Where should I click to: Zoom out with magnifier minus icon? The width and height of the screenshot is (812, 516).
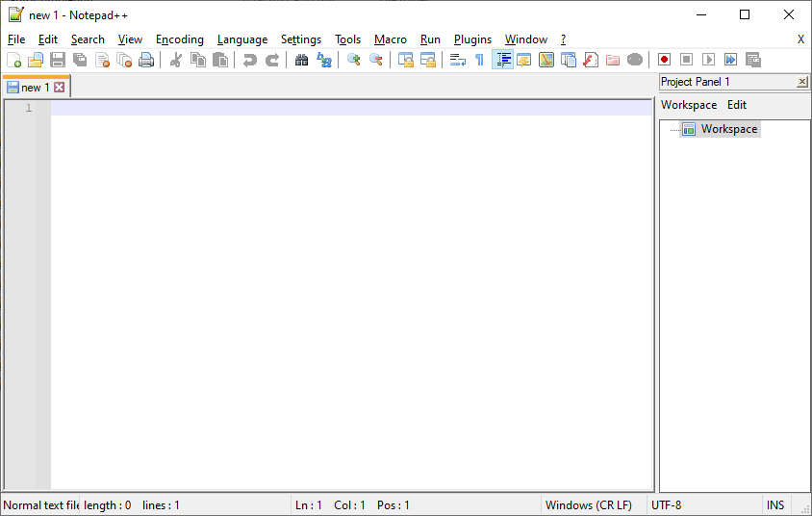click(x=376, y=60)
